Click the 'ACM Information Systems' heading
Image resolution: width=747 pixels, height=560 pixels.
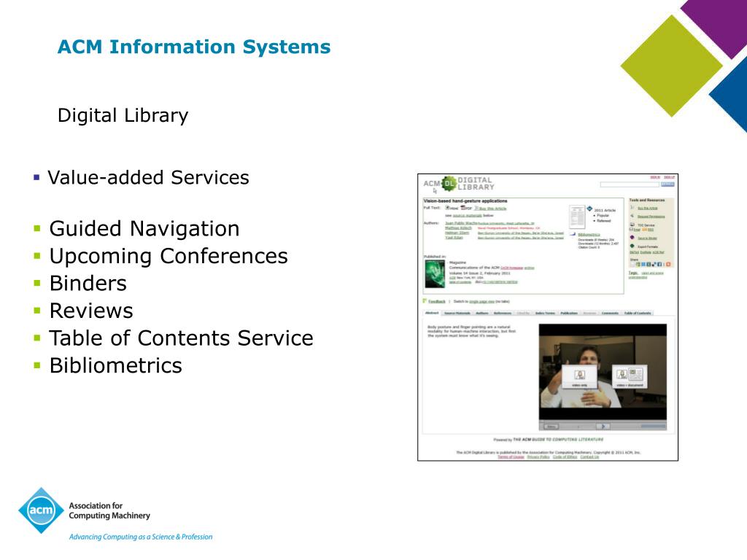click(x=194, y=47)
